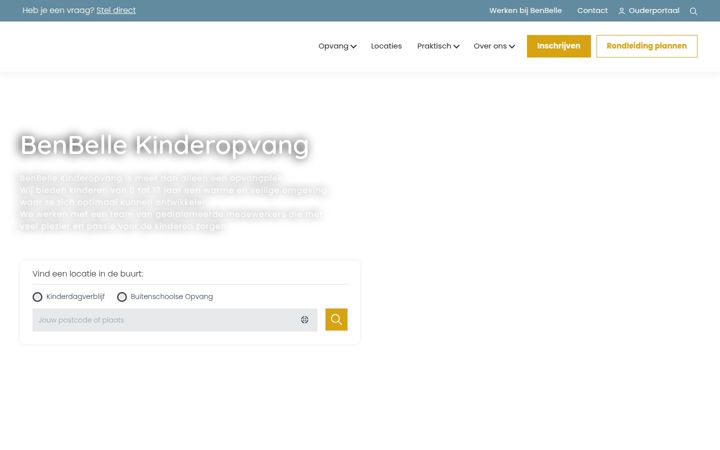This screenshot has height=450, width=720.
Task: Click the BenBelle Kinderopvang heading
Action: (x=164, y=145)
